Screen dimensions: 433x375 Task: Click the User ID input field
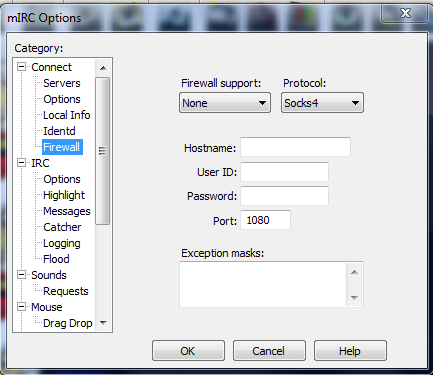284,172
